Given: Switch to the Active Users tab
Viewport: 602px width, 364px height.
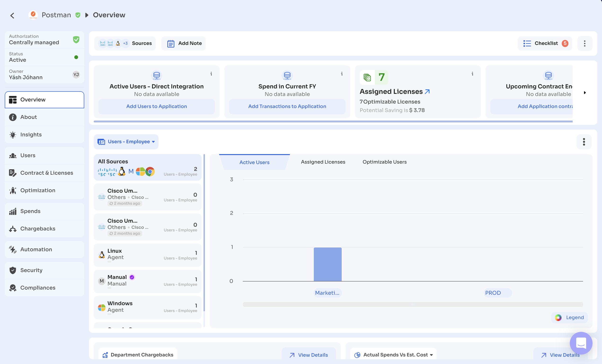Looking at the screenshot, I should [254, 162].
